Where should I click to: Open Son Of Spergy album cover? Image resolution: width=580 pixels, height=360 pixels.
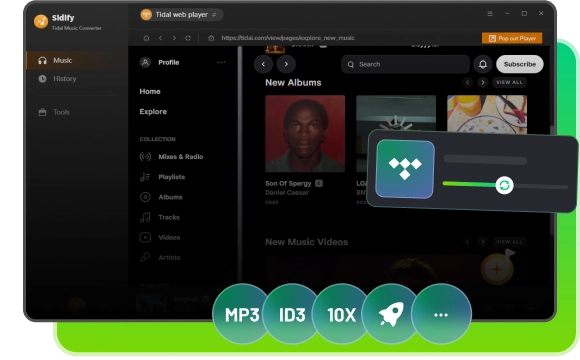tap(305, 134)
